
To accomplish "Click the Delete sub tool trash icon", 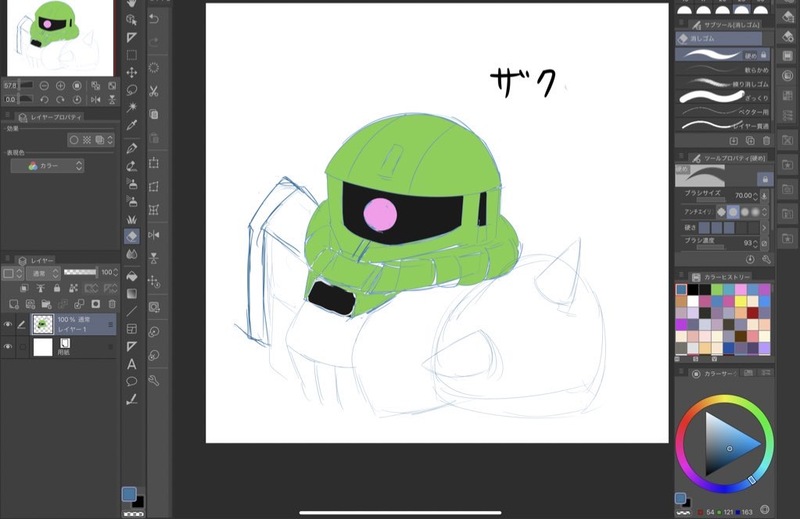I will (x=766, y=140).
